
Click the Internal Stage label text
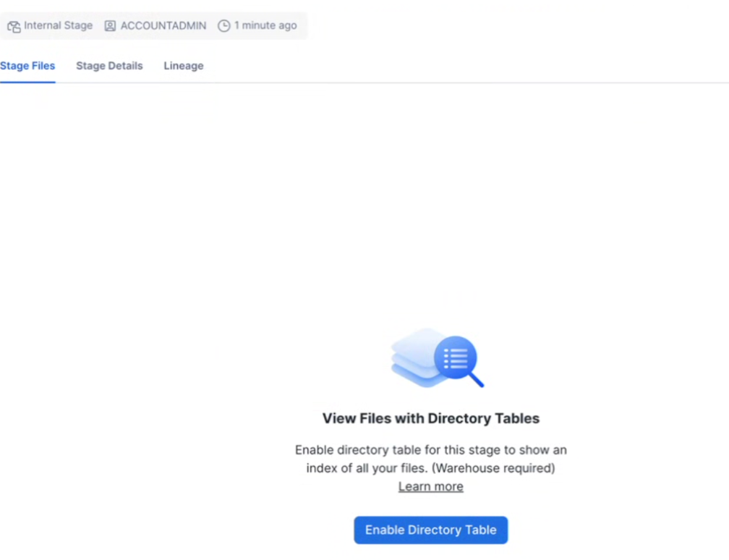tap(58, 25)
